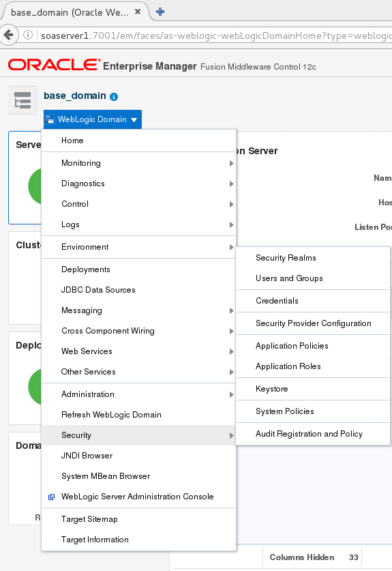Click the browser address bar URL
Screen dimensions: 392x571
click(x=216, y=35)
